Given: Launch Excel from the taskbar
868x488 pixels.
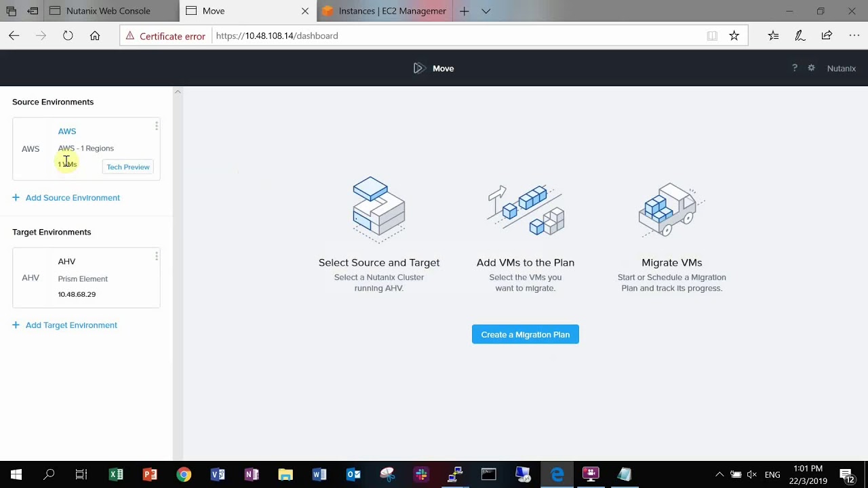Looking at the screenshot, I should [x=116, y=474].
